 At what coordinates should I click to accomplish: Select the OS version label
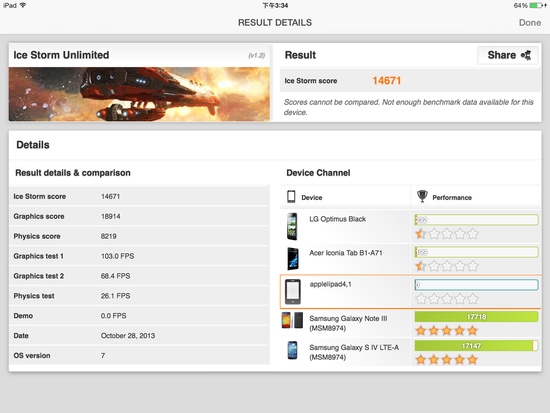click(x=32, y=355)
